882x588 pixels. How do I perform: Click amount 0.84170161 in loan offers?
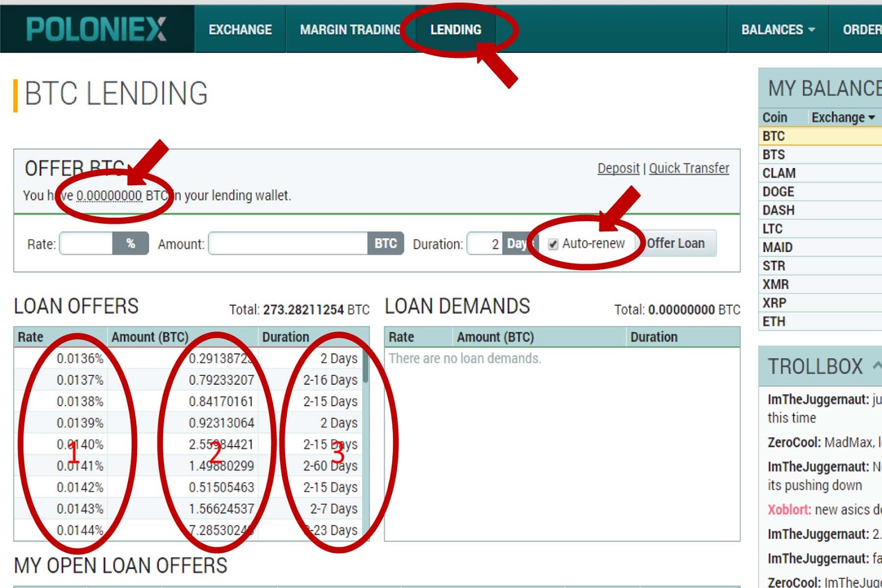coord(221,401)
